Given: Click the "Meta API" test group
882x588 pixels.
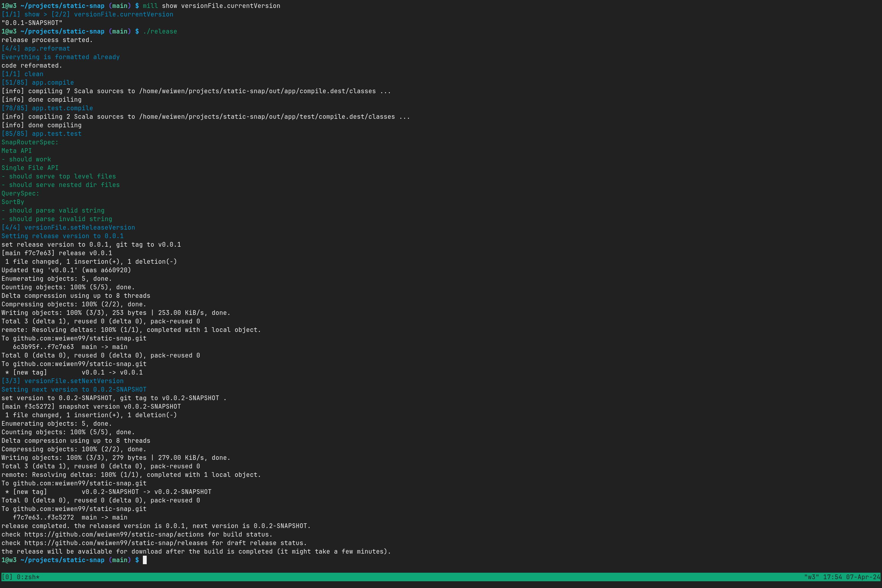Looking at the screenshot, I should click(x=16, y=151).
